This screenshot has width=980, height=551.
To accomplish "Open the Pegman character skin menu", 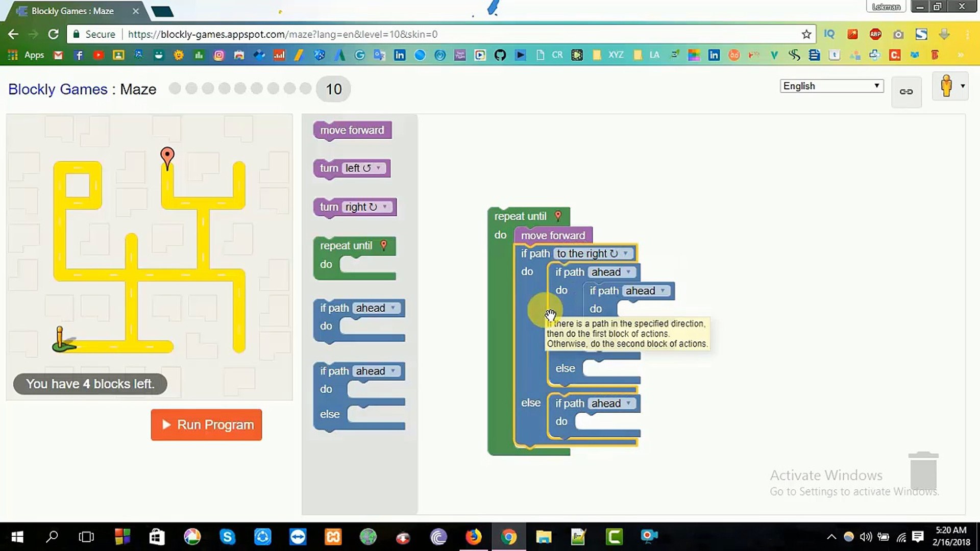I will pyautogui.click(x=950, y=86).
